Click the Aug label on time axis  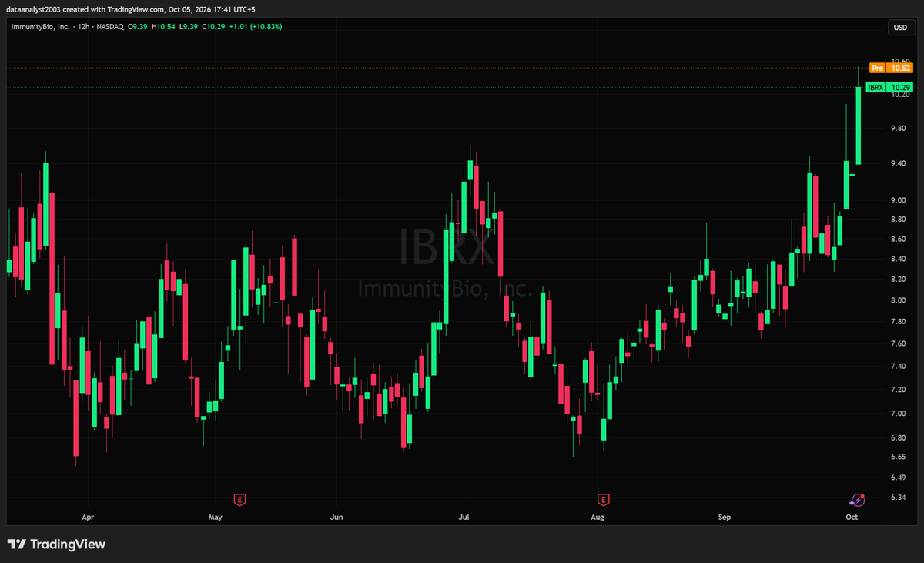(x=597, y=517)
